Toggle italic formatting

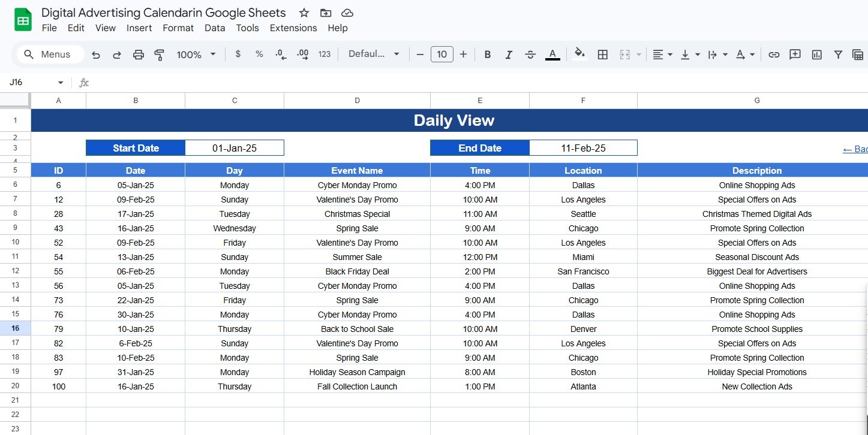[509, 55]
